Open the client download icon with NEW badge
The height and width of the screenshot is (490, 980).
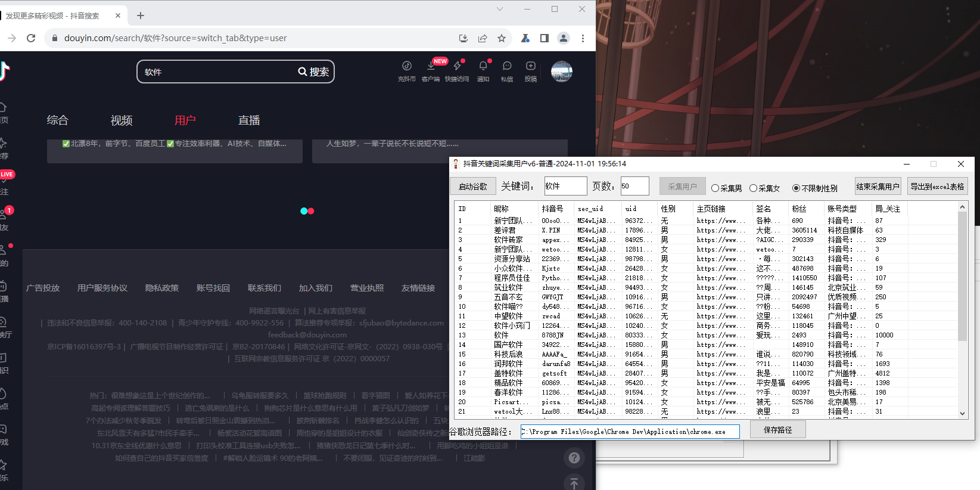tap(431, 66)
